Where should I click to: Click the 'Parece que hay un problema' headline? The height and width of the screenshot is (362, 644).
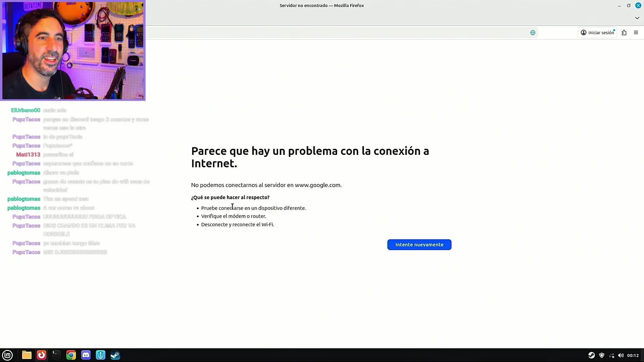coord(310,157)
